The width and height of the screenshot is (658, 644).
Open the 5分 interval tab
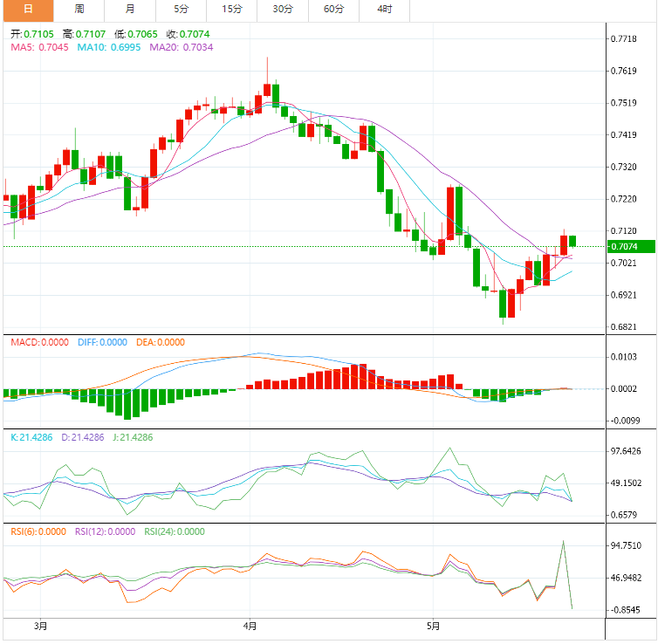coord(181,10)
